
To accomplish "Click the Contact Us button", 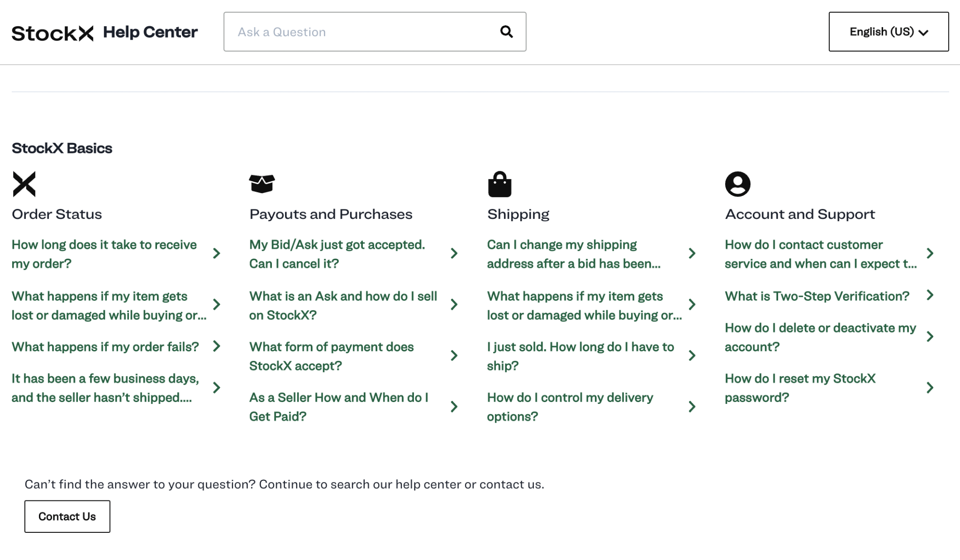I will tap(67, 516).
